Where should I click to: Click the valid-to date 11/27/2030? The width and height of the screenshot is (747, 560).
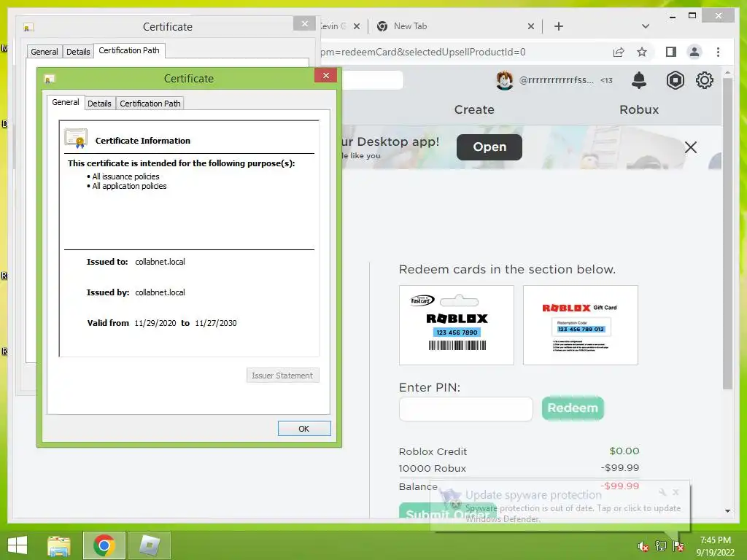click(x=215, y=323)
